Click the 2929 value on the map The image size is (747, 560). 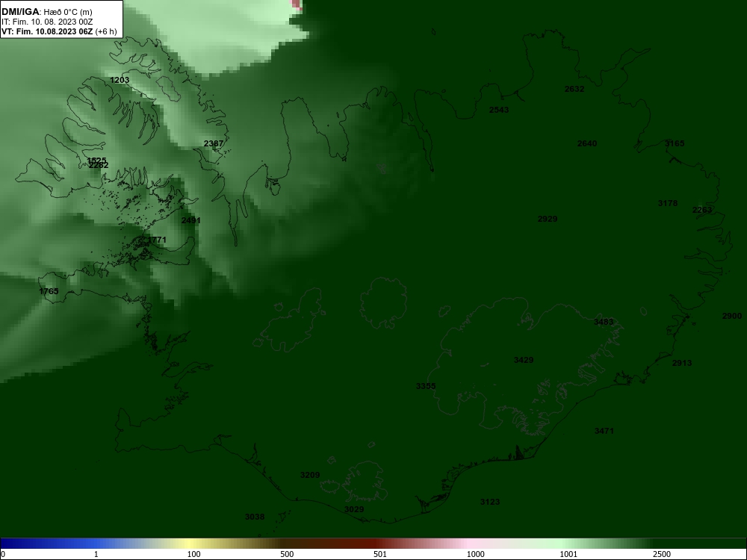click(548, 219)
